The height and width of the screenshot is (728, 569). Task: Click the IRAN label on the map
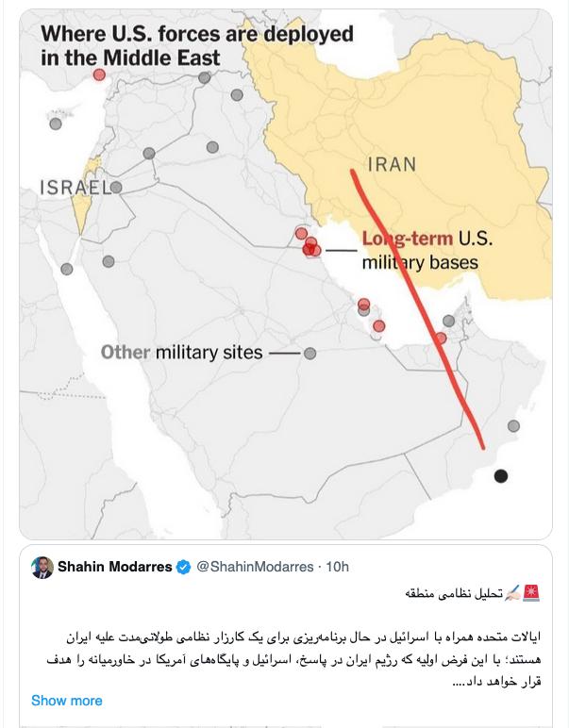[391, 164]
